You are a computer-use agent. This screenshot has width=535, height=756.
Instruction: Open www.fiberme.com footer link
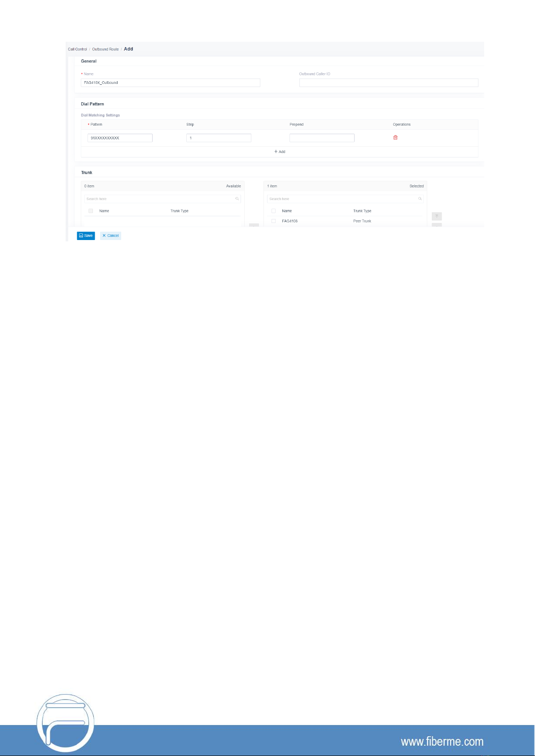[442, 742]
